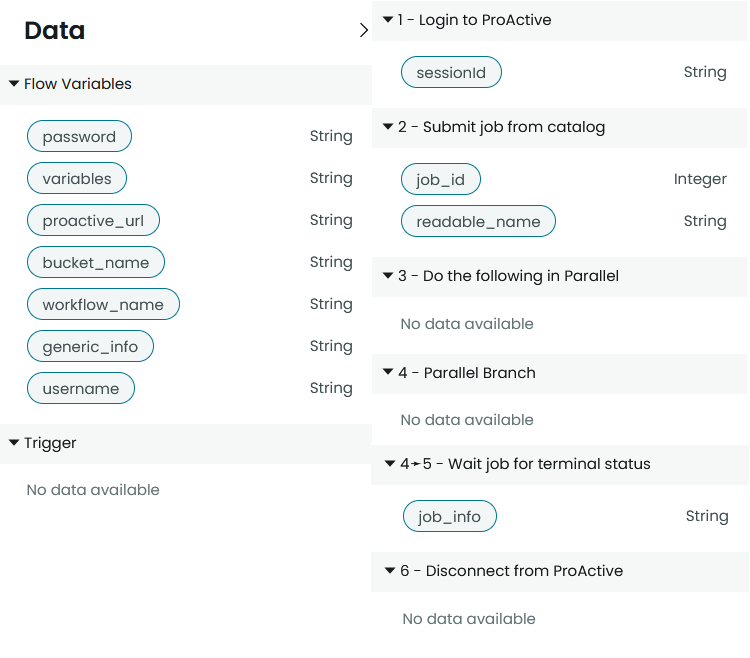Image resolution: width=750 pixels, height=658 pixels.
Task: Collapse the Parallel Branch section
Action: coord(388,372)
